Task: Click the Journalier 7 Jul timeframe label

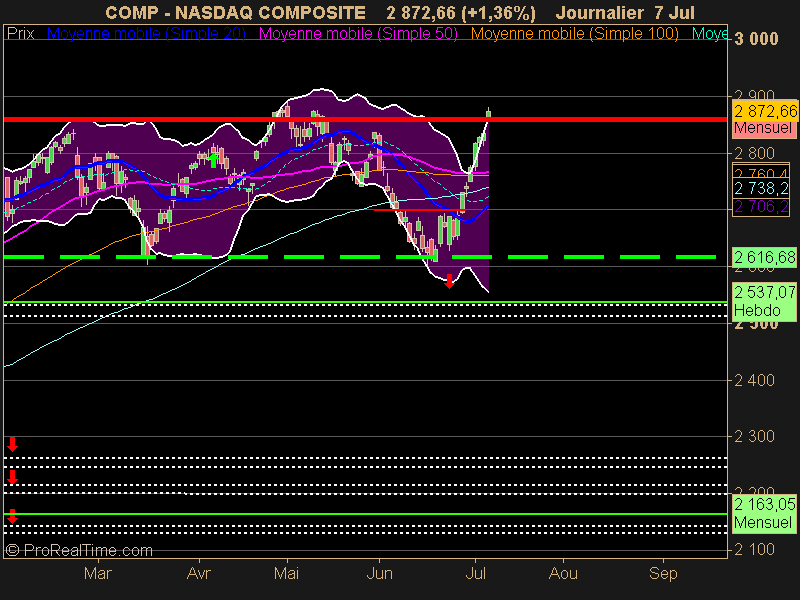Action: 625,13
